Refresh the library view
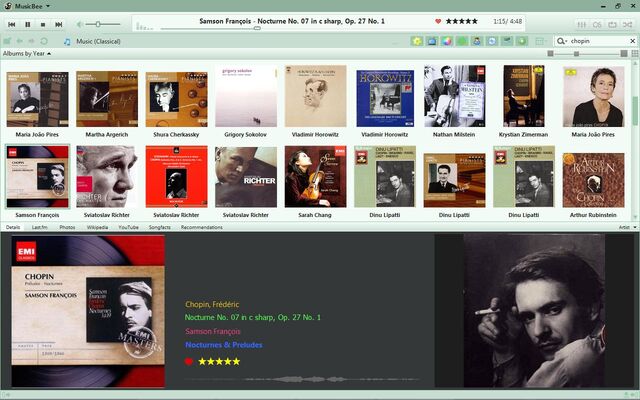This screenshot has width=640, height=400. tap(44, 41)
